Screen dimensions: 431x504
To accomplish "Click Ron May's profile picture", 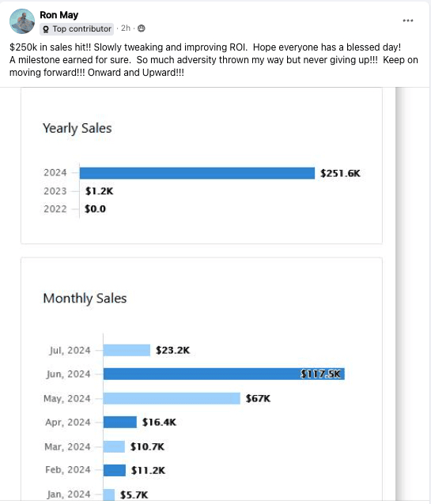I will click(22, 21).
